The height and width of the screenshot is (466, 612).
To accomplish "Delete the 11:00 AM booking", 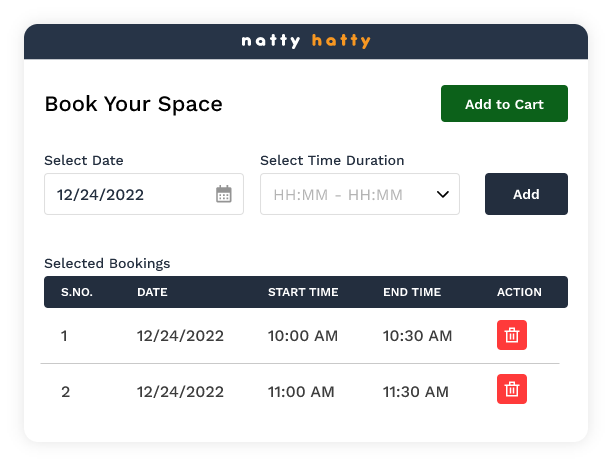I will pyautogui.click(x=512, y=389).
